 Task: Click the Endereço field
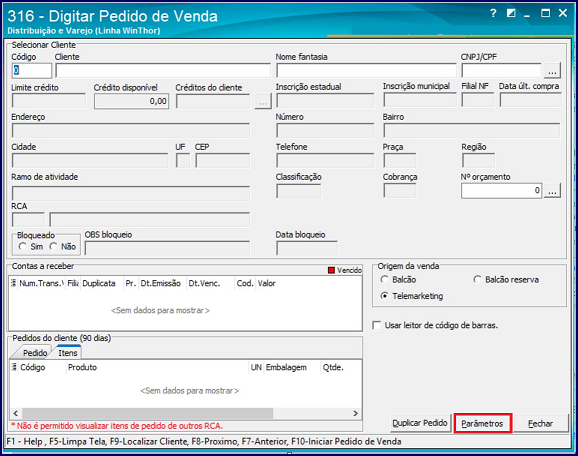(x=131, y=131)
